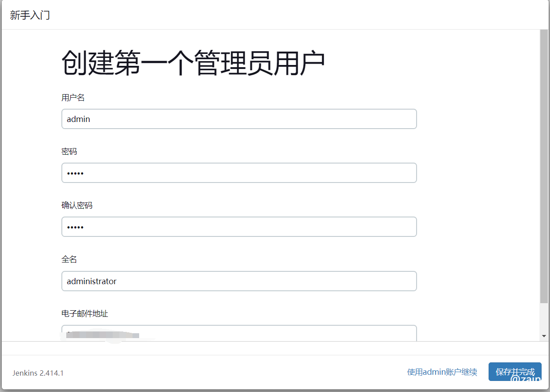Image resolution: width=550 pixels, height=392 pixels.
Task: Click the 用户名 input field containing admin
Action: tap(239, 119)
